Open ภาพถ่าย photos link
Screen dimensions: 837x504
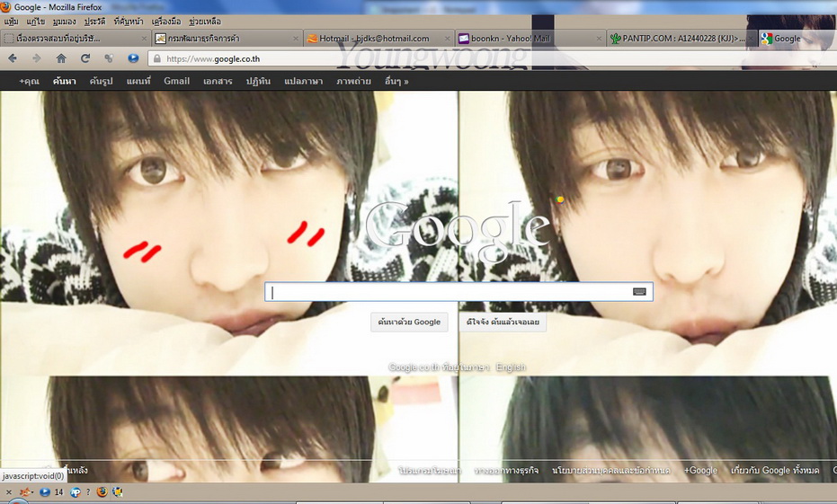click(354, 81)
